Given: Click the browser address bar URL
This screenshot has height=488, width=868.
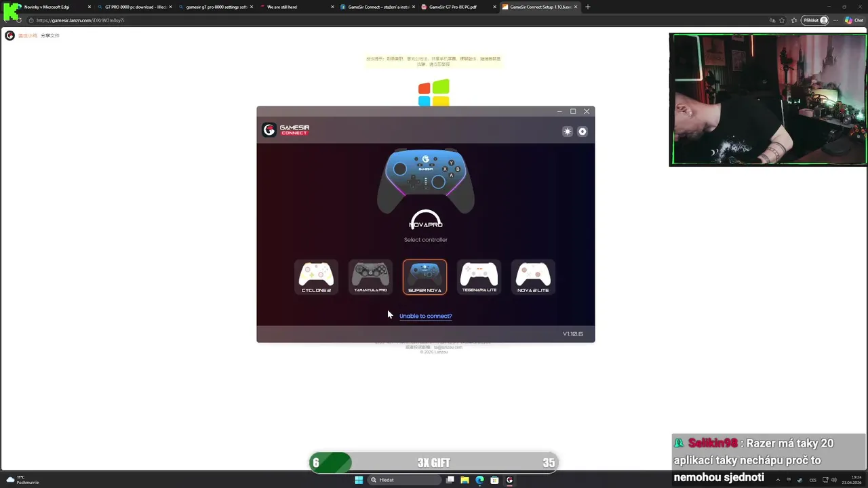Looking at the screenshot, I should (x=79, y=20).
